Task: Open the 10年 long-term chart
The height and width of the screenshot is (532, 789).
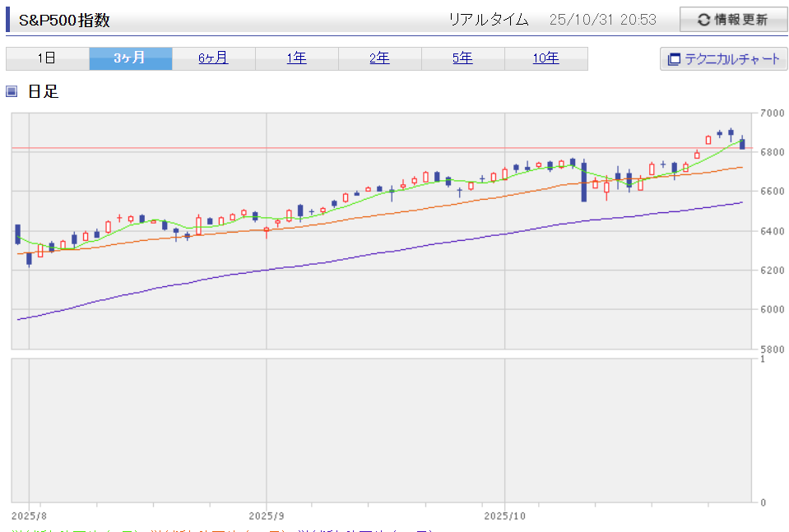Action: pos(545,58)
